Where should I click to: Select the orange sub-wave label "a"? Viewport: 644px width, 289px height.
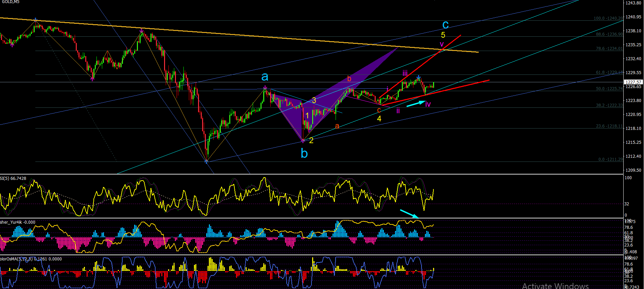[337, 126]
